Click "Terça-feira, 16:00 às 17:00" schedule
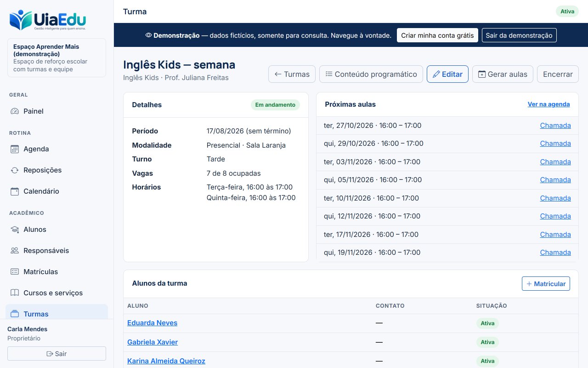588x368 pixels. tap(249, 187)
